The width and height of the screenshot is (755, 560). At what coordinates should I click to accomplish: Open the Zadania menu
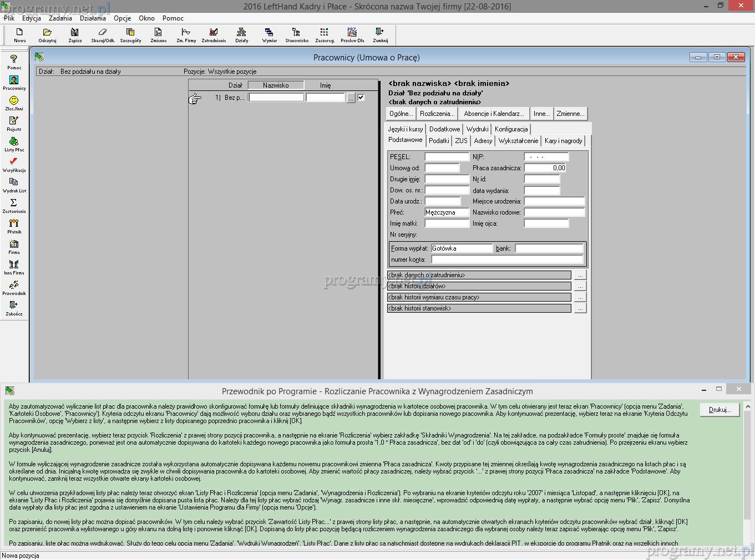[x=60, y=18]
